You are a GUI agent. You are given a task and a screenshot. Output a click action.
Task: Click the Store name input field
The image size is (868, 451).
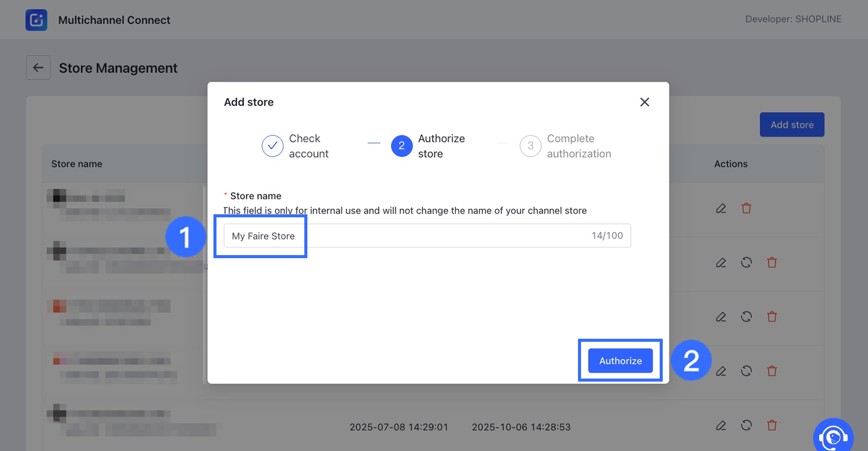427,236
